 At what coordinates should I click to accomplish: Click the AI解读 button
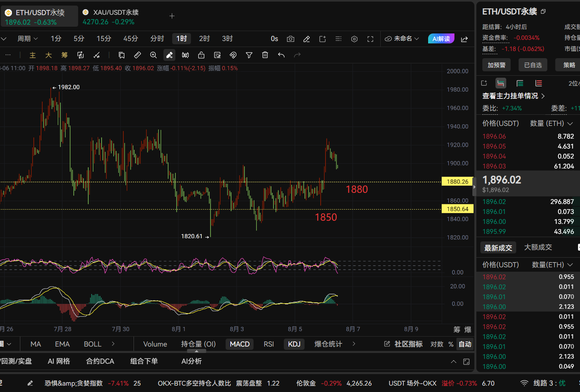point(441,39)
